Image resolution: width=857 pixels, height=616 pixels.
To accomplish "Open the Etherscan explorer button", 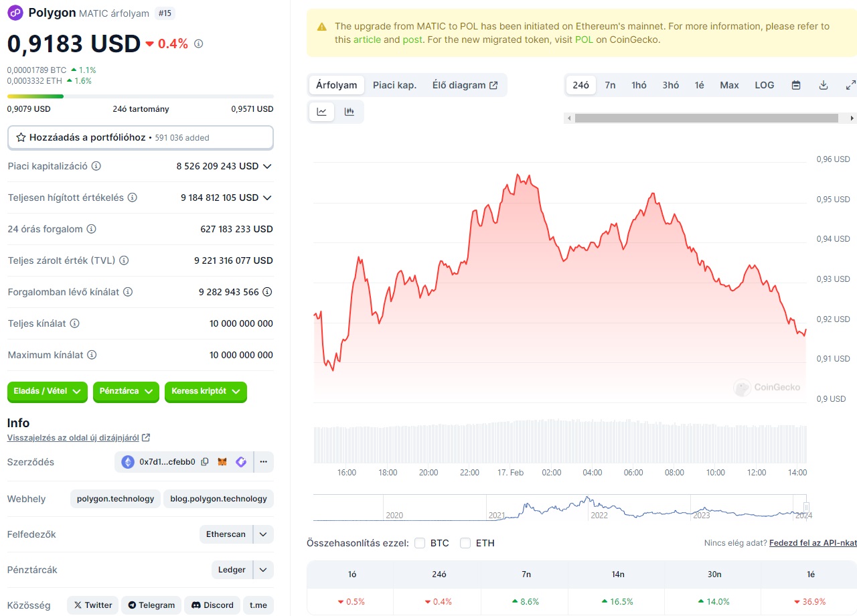I will pyautogui.click(x=226, y=534).
